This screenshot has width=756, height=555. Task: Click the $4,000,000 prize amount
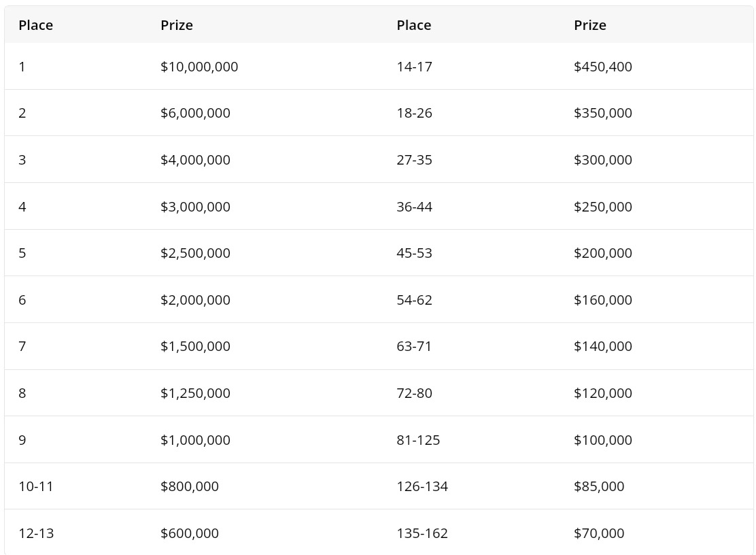point(195,160)
